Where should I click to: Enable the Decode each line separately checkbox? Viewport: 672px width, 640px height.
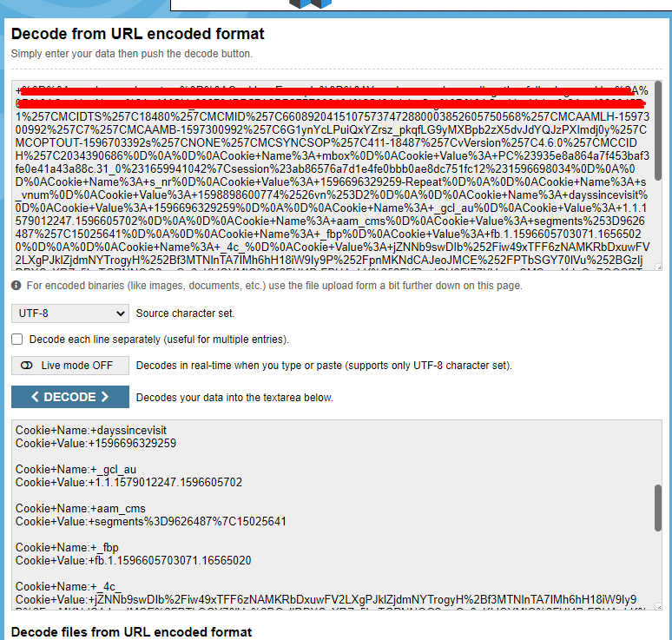(x=17, y=339)
